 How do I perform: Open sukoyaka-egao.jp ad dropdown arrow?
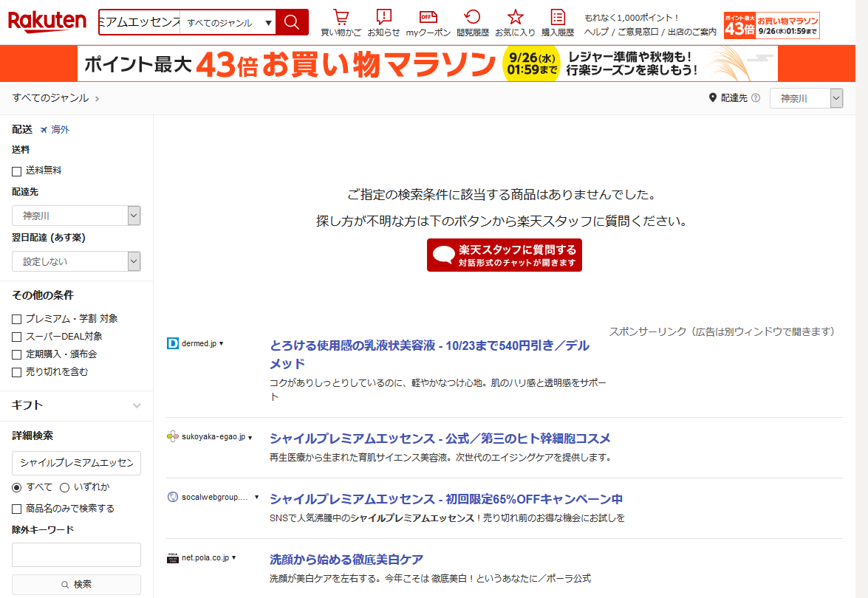pyautogui.click(x=250, y=437)
